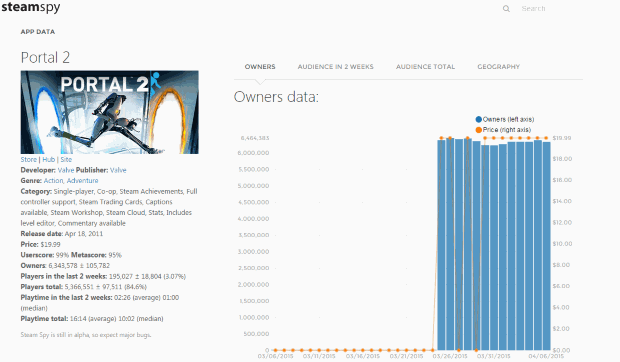Click the 03/06/2015 date axis label
The height and width of the screenshot is (362, 620).
point(275,356)
